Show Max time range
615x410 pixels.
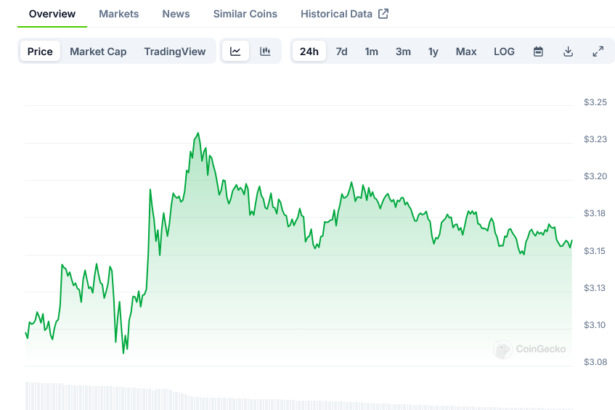tap(466, 52)
